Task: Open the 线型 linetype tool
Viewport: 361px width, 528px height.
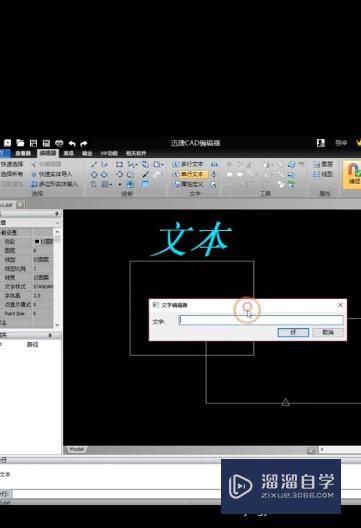Action: 323,174
